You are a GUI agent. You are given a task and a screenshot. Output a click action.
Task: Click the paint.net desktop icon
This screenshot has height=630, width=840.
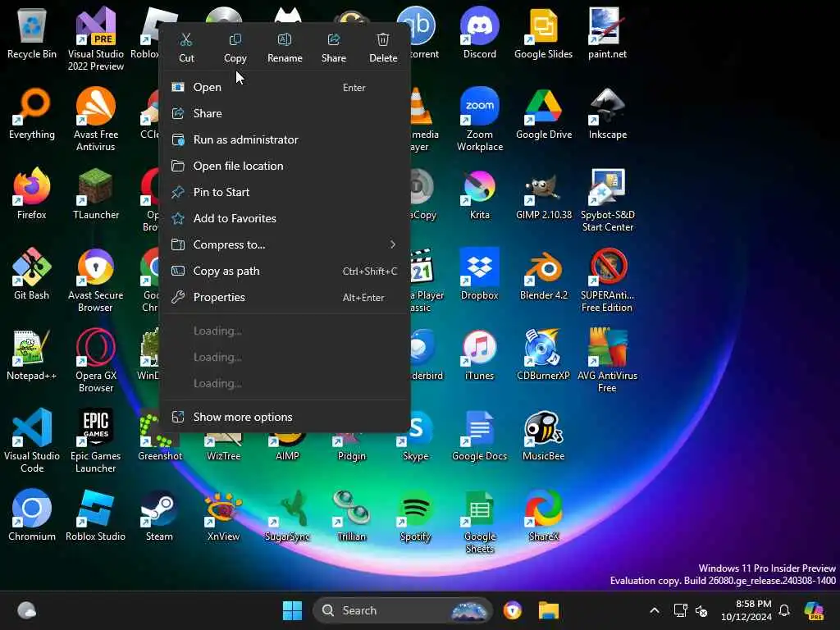(607, 33)
